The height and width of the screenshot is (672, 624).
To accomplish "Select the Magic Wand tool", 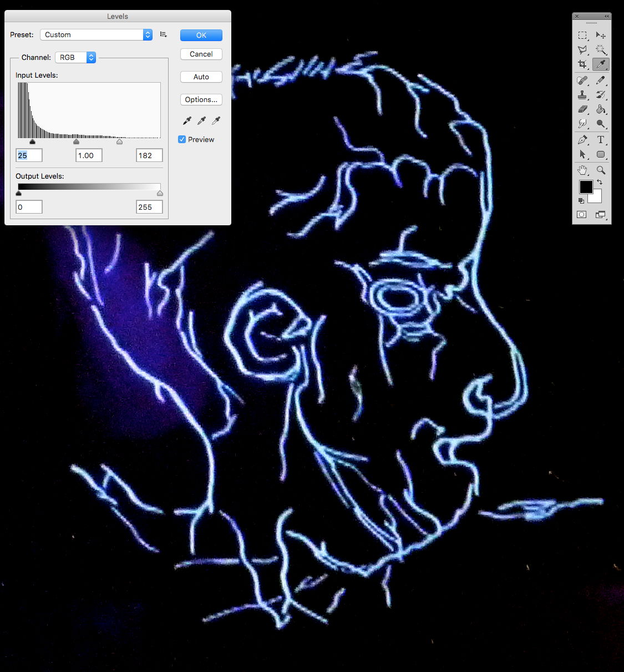I will (x=601, y=50).
